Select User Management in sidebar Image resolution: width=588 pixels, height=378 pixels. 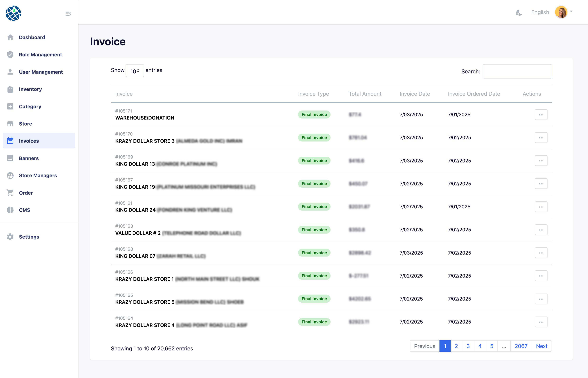[41, 72]
